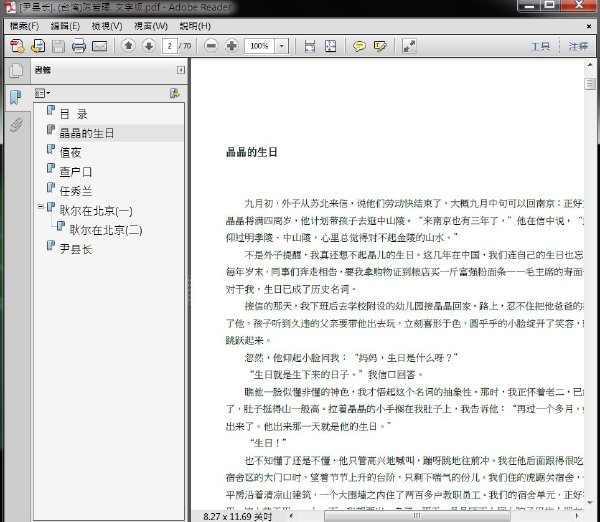This screenshot has height=522, width=600.
Task: Select the 耿尔在北京(一) bookmark
Action: tap(96, 210)
